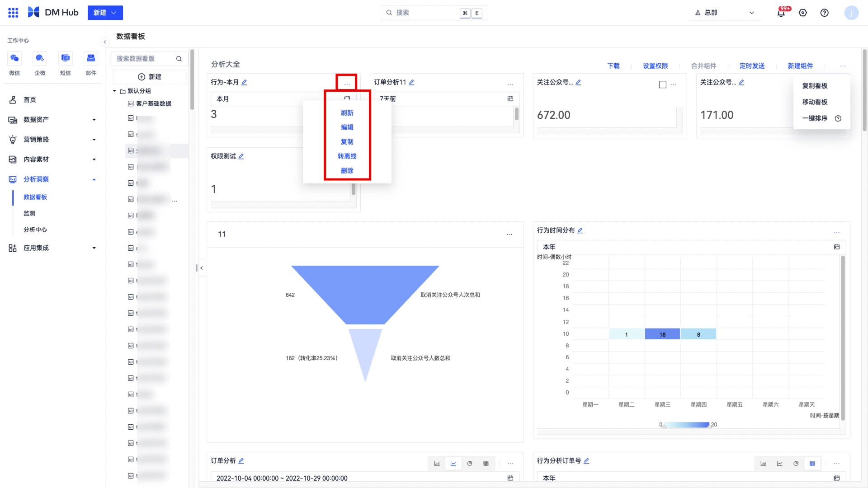This screenshot has width=868, height=488.
Task: Select 客户基础数据 dashboard in the tree
Action: pyautogui.click(x=154, y=104)
